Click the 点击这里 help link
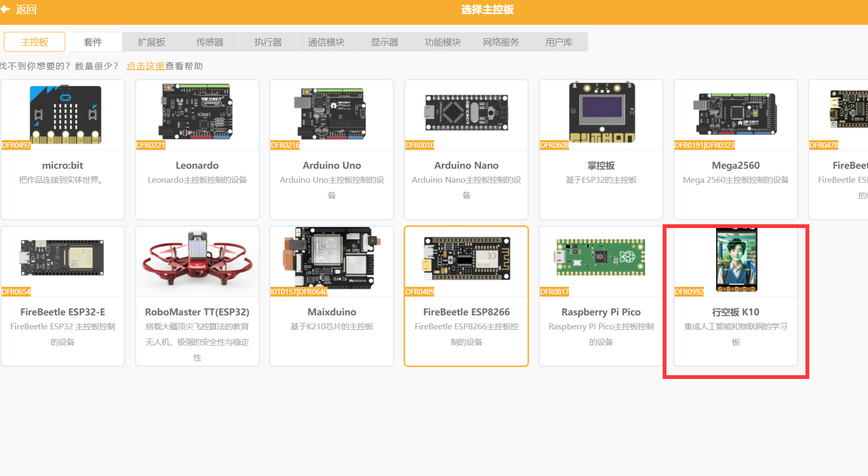This screenshot has width=868, height=476. [145, 66]
